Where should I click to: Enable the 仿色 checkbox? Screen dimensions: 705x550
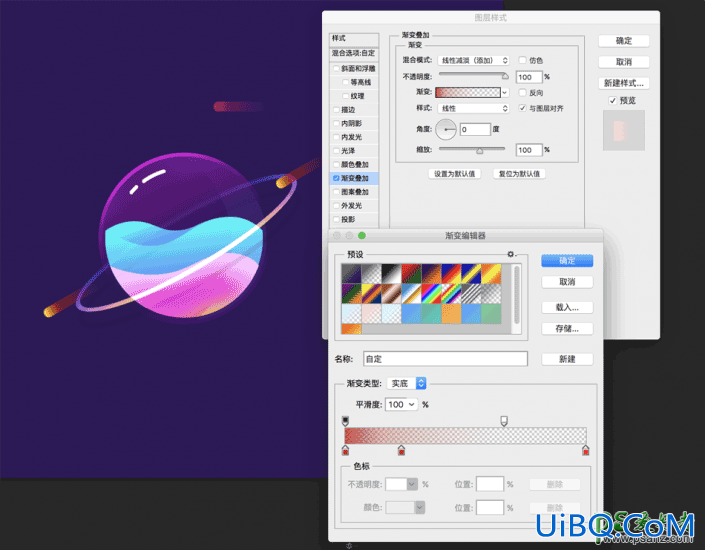coord(522,60)
